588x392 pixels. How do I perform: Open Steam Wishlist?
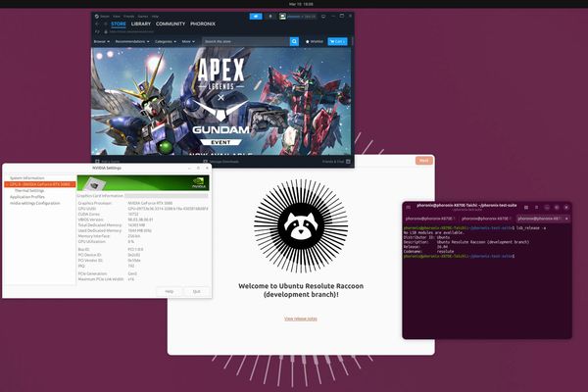(315, 41)
